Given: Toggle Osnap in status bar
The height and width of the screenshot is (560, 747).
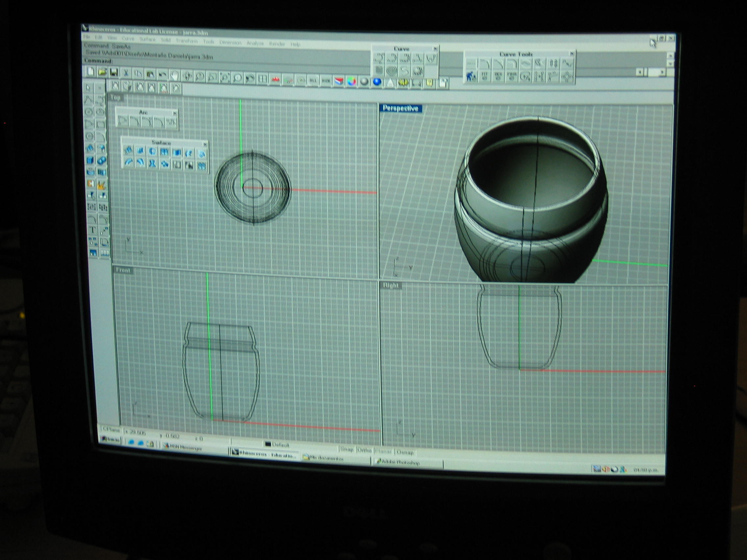Looking at the screenshot, I should click(x=404, y=452).
